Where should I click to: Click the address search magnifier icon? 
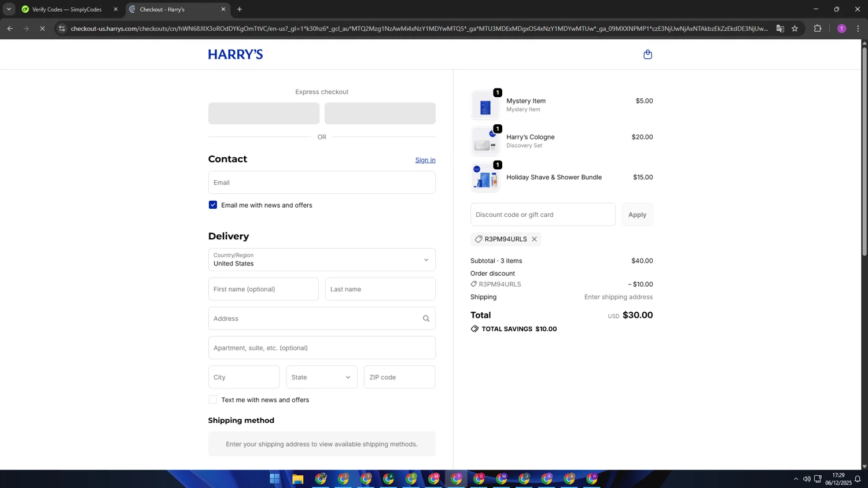[x=426, y=319]
